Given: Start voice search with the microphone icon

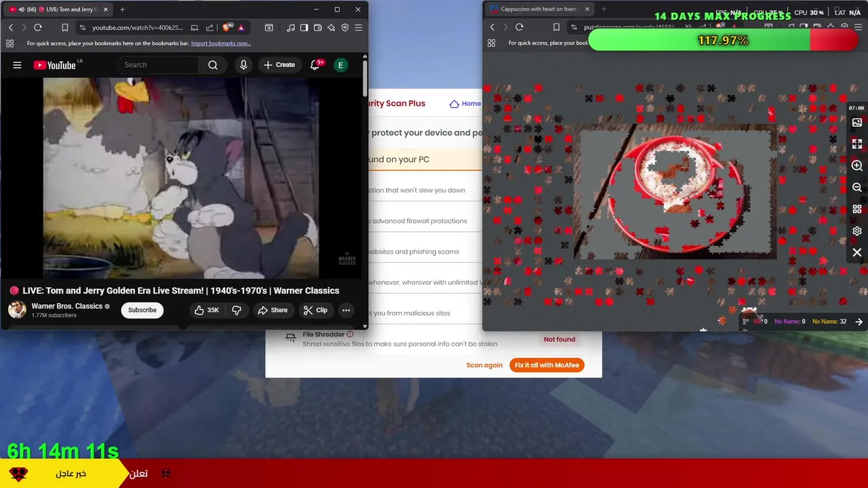Looking at the screenshot, I should tap(243, 65).
